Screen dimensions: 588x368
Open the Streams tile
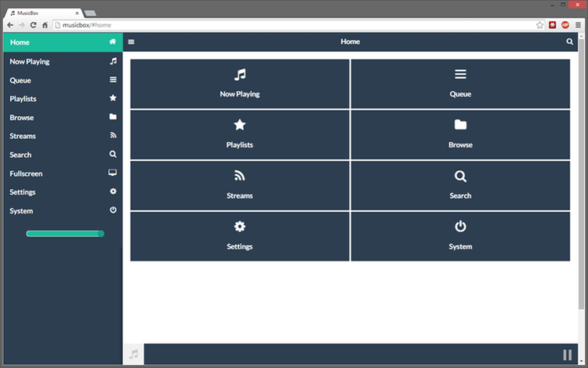(240, 186)
